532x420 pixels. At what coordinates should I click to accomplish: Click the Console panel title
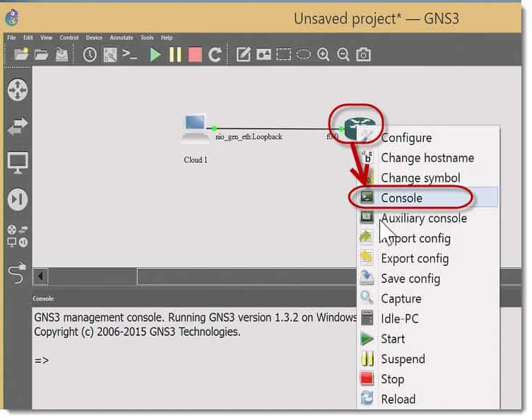point(43,298)
